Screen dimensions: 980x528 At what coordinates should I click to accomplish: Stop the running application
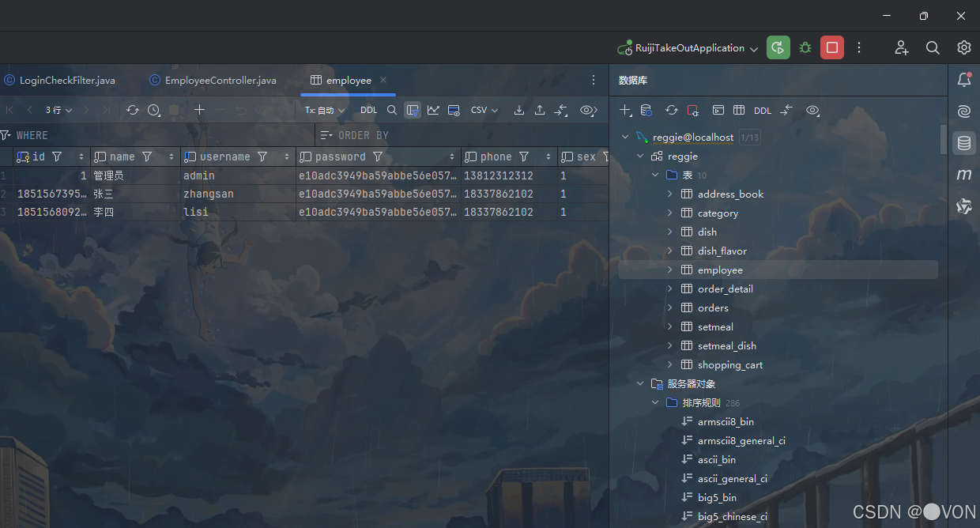click(832, 47)
